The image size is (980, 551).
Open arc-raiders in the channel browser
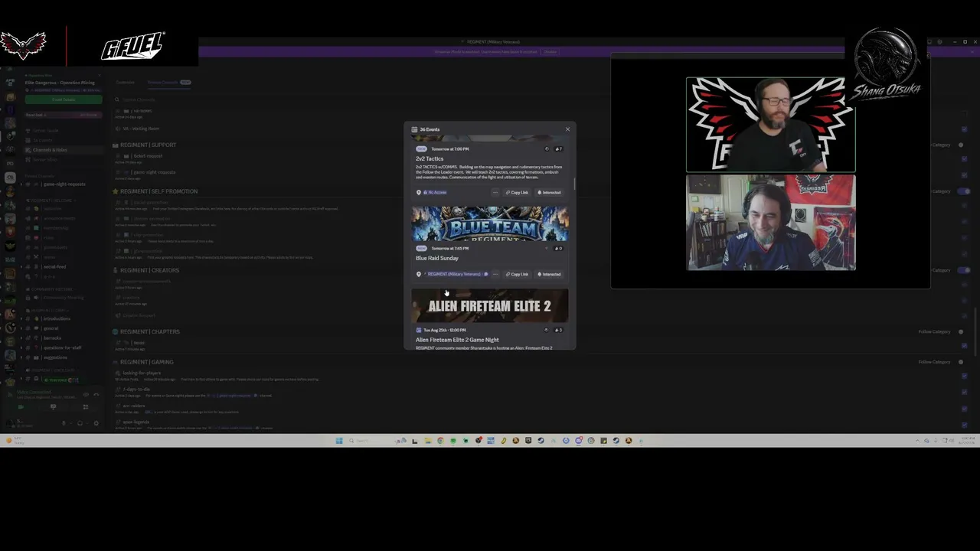coord(133,405)
